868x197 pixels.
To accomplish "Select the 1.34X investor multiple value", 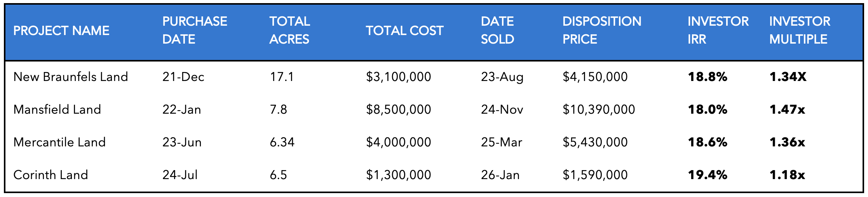I will (788, 77).
